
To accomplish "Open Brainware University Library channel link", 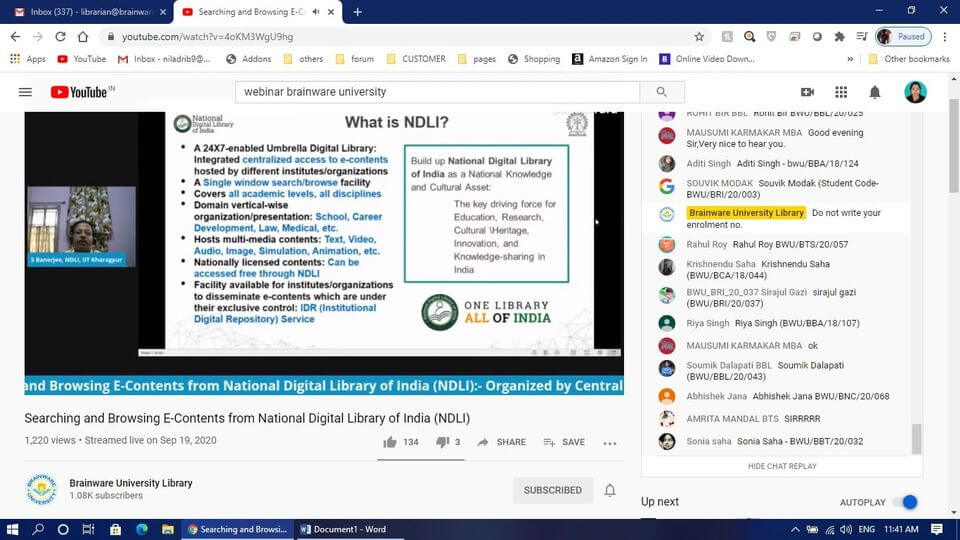I will (130, 483).
